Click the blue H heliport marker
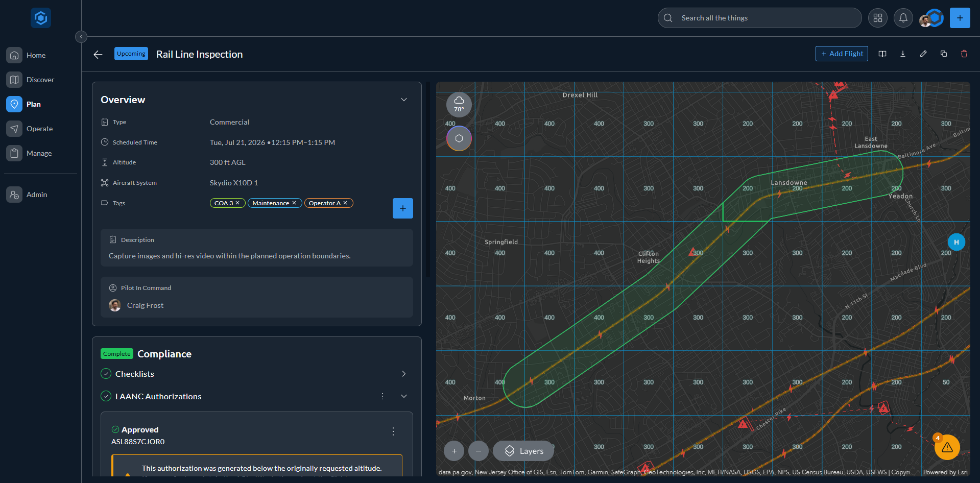 click(x=957, y=242)
